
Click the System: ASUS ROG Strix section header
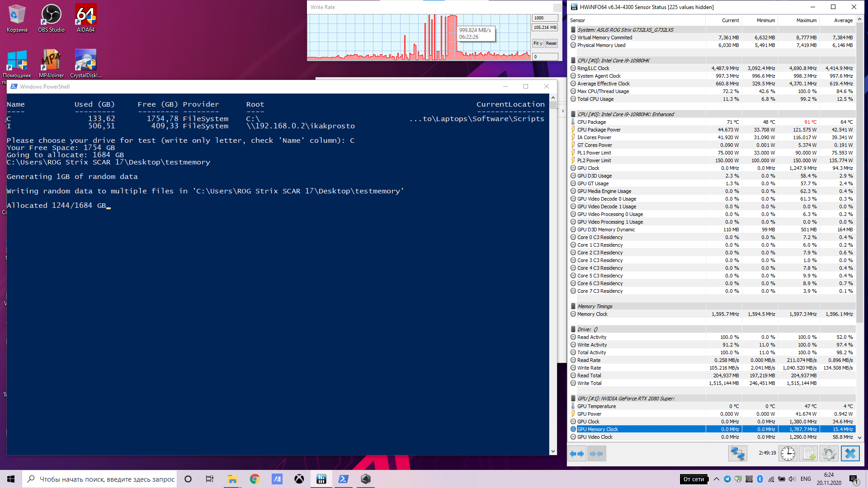tap(625, 29)
